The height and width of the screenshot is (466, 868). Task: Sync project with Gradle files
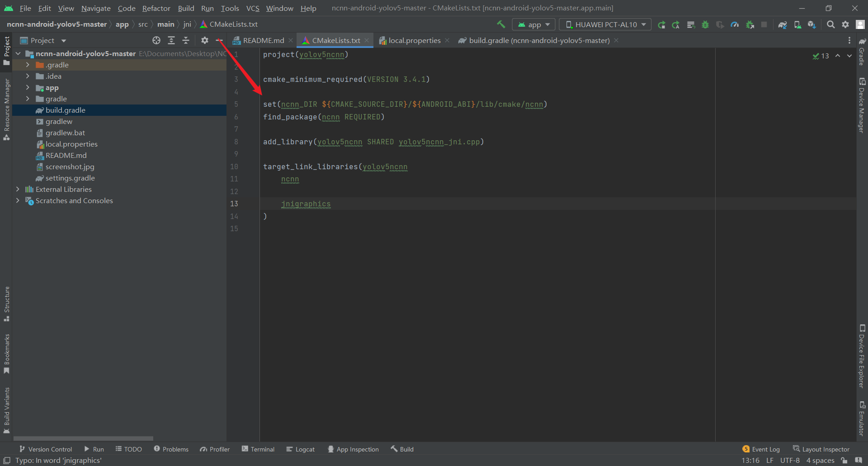point(783,24)
